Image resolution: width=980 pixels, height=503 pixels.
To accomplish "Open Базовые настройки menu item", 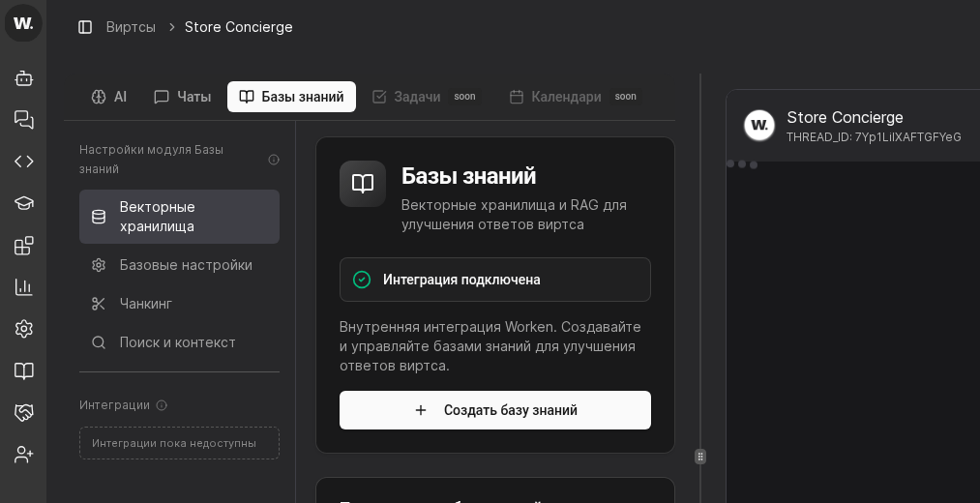I will click(179, 265).
